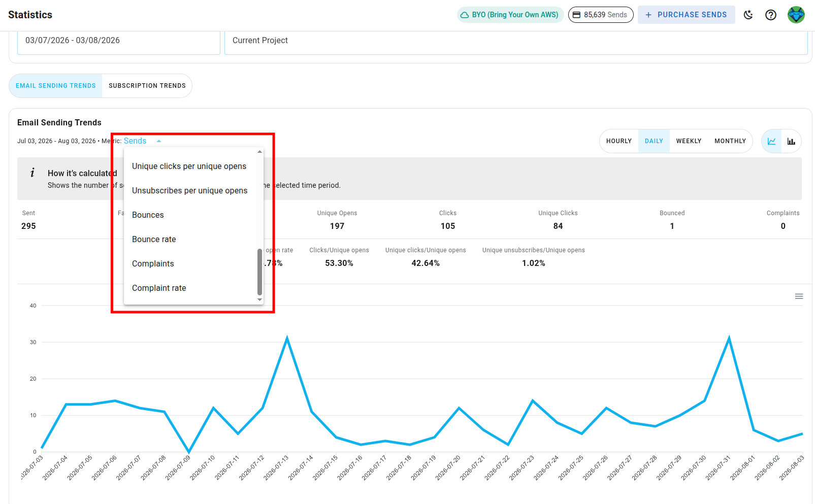Choose Unsubscribes per unique opens metric
This screenshot has width=815, height=504.
pos(189,191)
